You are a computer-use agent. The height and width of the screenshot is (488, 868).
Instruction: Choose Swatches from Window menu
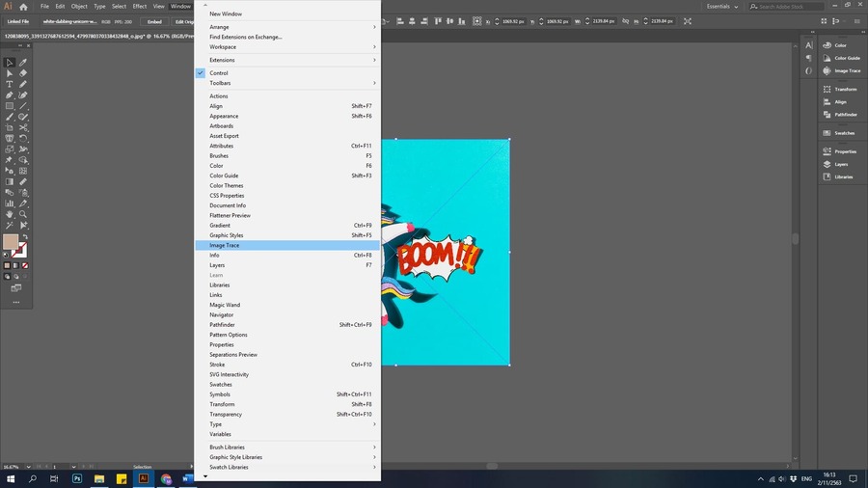click(287, 385)
